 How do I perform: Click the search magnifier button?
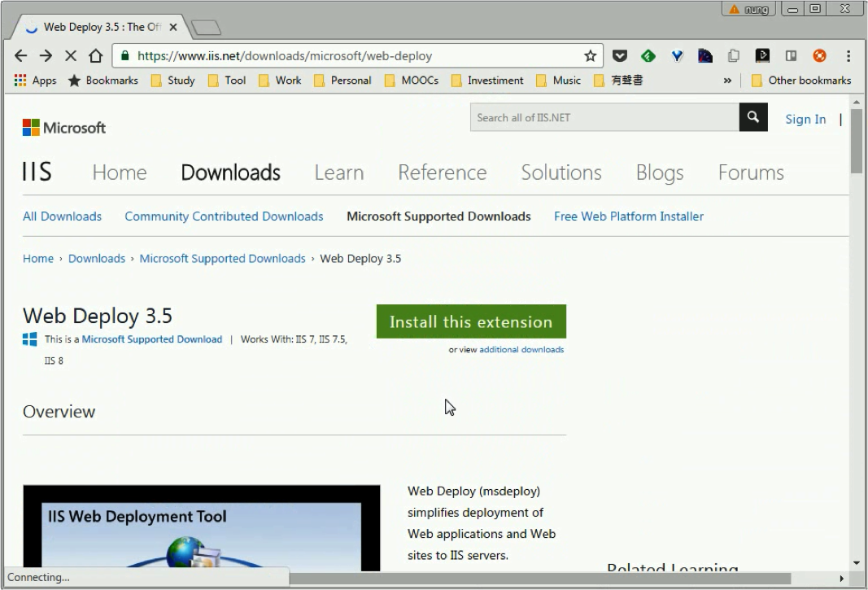click(752, 117)
